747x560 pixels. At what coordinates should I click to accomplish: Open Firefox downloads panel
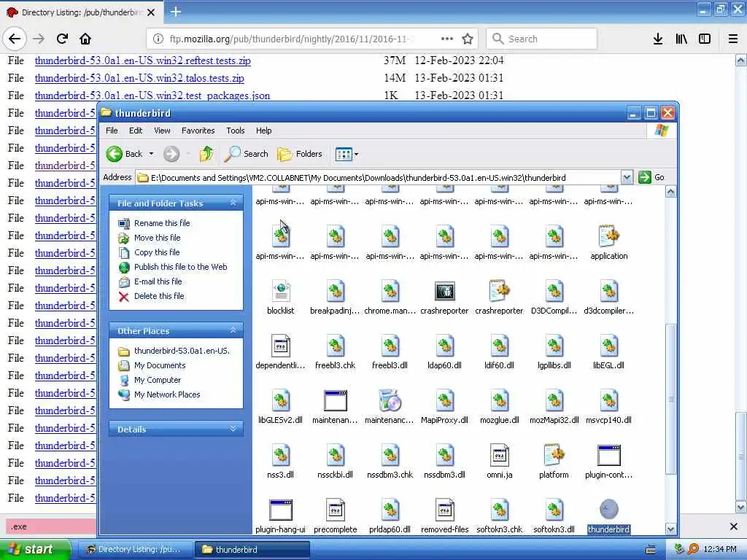pos(658,39)
